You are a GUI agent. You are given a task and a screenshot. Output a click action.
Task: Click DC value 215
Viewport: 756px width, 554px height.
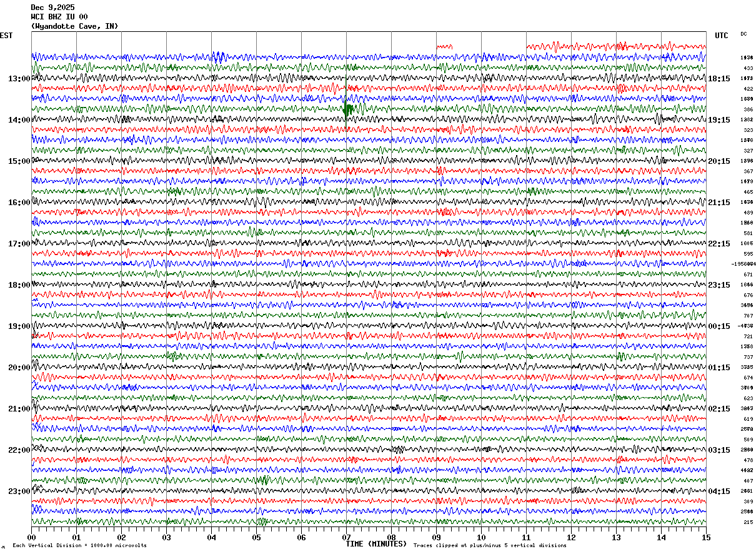click(x=748, y=522)
